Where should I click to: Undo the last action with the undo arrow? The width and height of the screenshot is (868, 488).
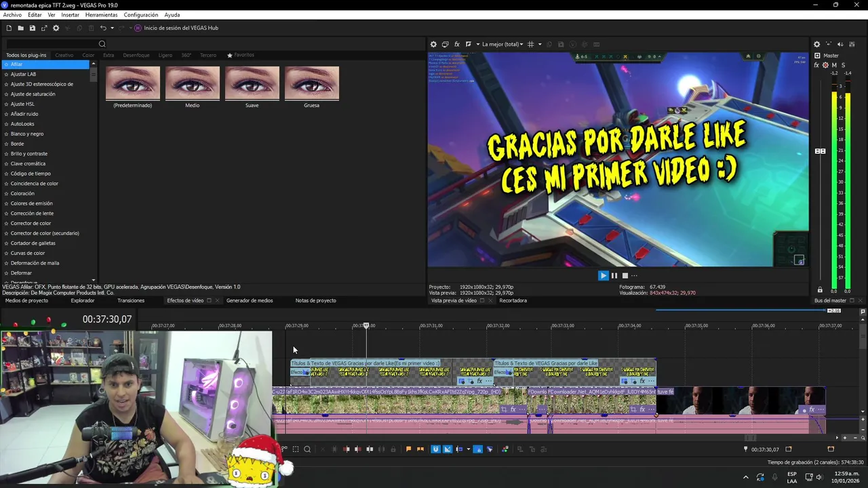point(103,28)
